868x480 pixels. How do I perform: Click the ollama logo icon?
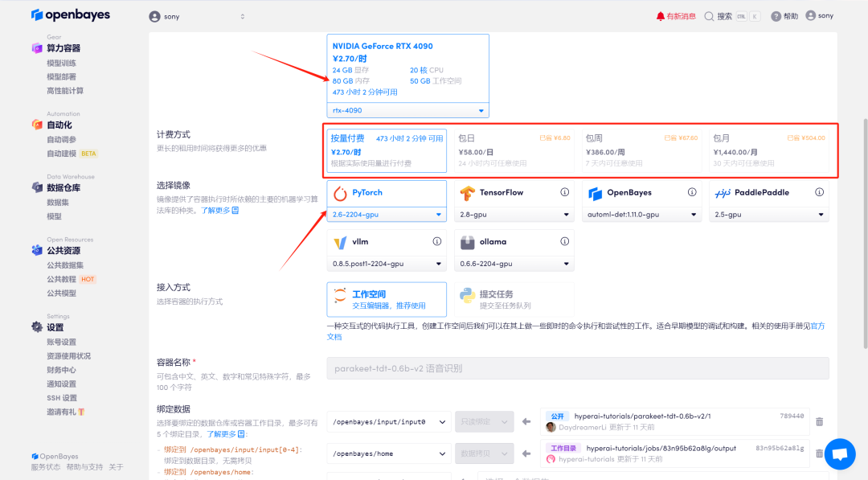coord(467,243)
